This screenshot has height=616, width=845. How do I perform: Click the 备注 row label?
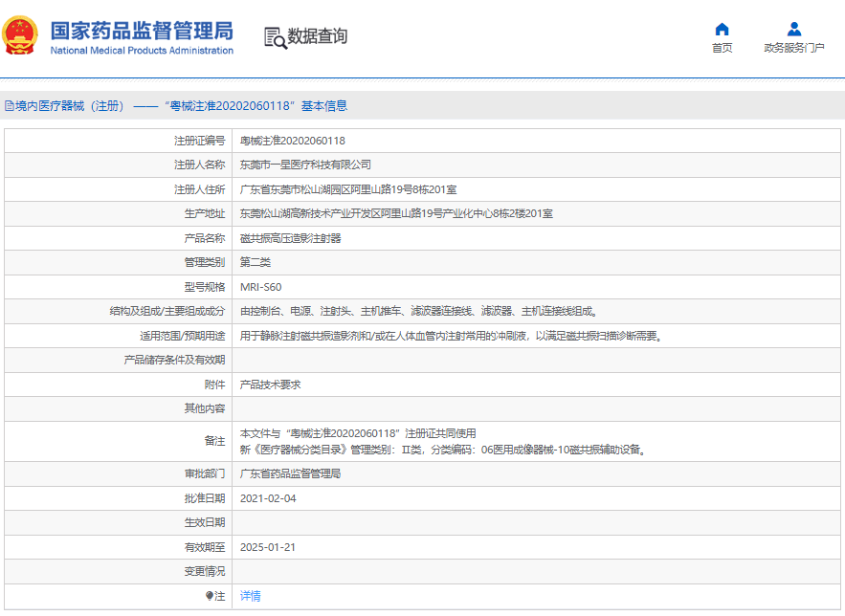(x=215, y=441)
